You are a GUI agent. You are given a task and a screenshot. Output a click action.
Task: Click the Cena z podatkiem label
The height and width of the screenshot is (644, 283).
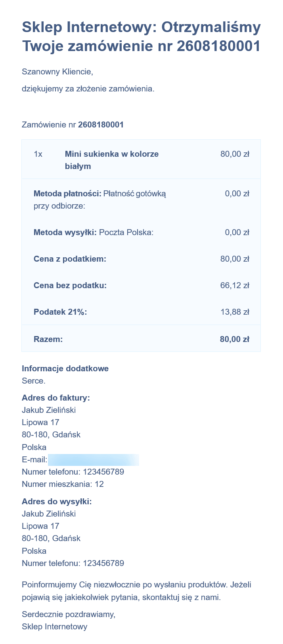pos(70,259)
